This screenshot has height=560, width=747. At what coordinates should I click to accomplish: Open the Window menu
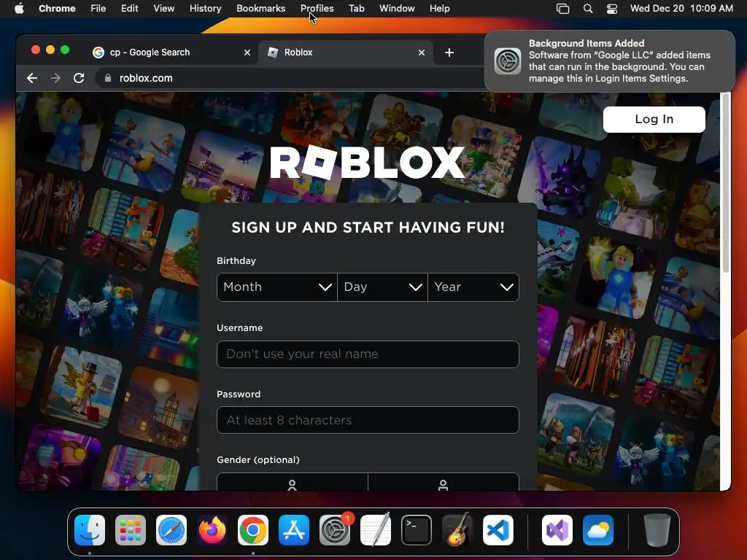(397, 9)
